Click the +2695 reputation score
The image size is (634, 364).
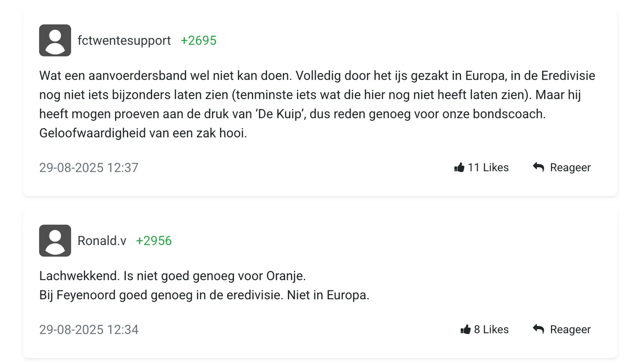(x=199, y=40)
